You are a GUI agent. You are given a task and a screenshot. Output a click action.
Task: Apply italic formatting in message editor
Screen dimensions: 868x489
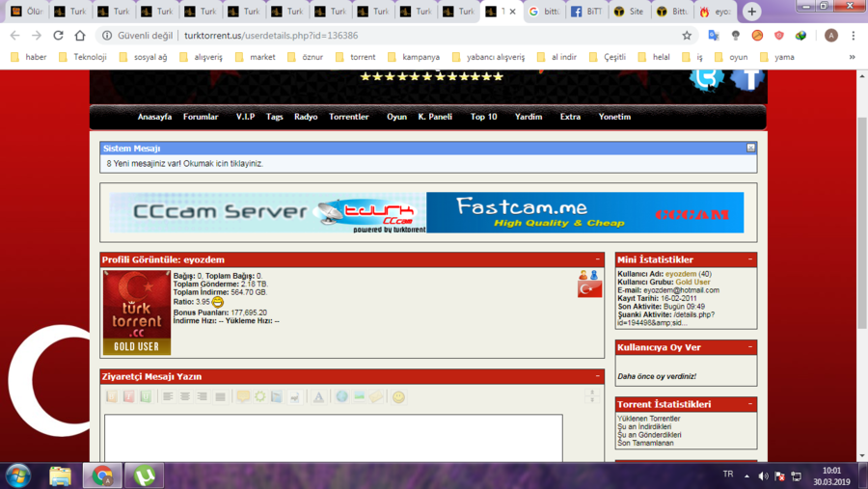pyautogui.click(x=129, y=396)
